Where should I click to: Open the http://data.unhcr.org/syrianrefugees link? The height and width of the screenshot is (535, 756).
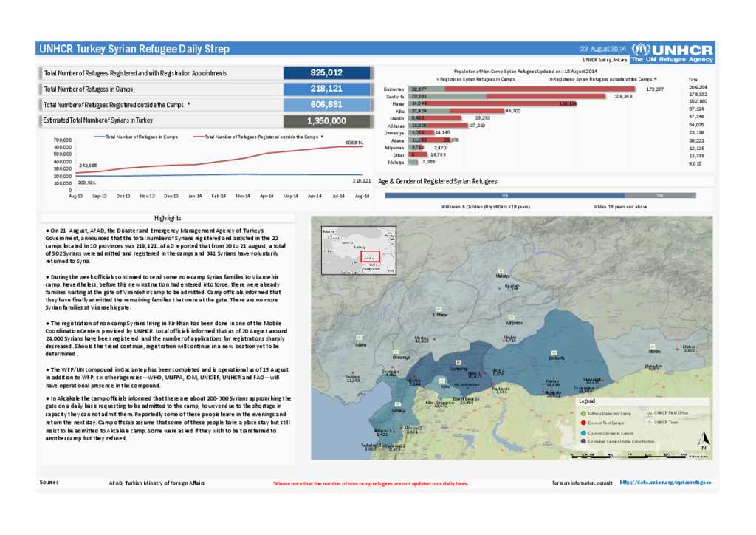pos(667,482)
